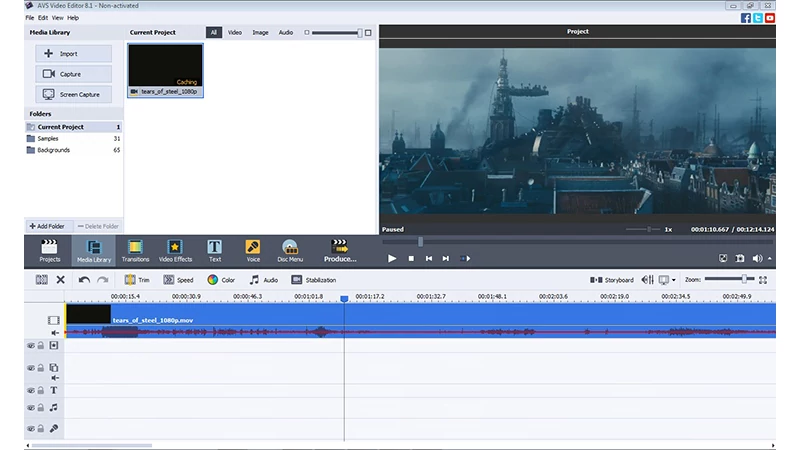Delete selected clip with the X icon
Image resolution: width=800 pixels, height=450 pixels.
pos(60,280)
